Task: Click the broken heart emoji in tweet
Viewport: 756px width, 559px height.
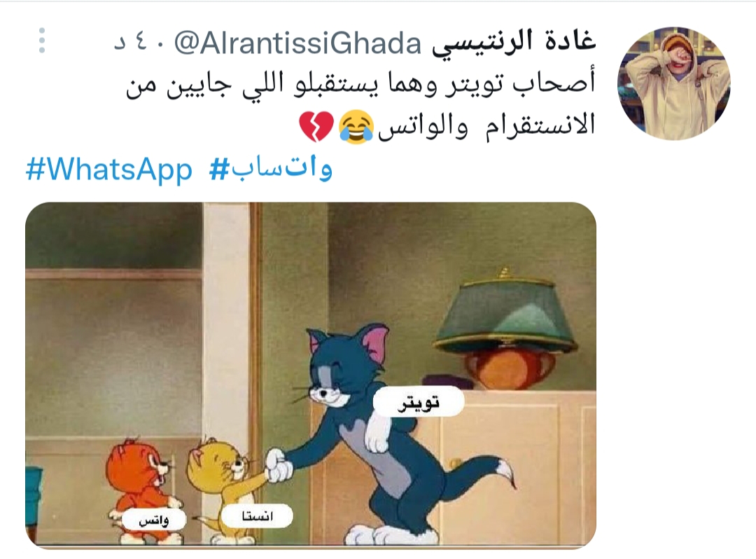Action: tap(316, 127)
